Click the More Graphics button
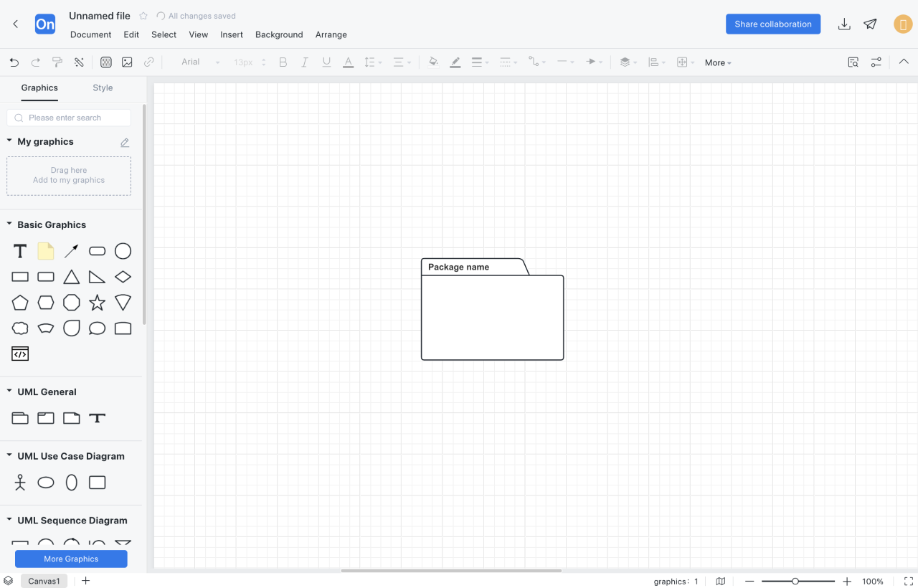The height and width of the screenshot is (588, 918). click(x=71, y=559)
